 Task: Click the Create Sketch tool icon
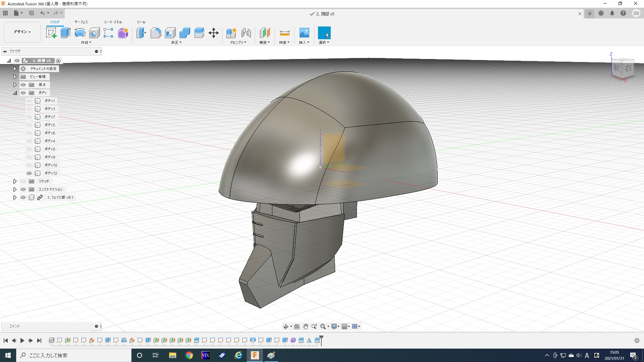(x=51, y=33)
